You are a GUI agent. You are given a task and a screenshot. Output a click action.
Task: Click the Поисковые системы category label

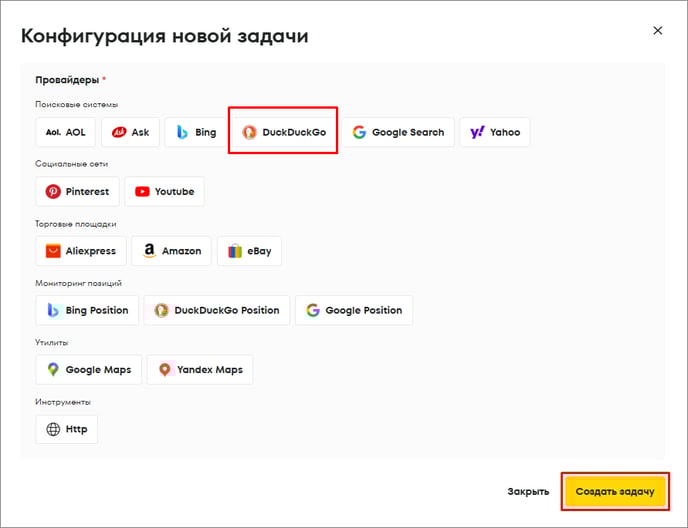tap(77, 104)
